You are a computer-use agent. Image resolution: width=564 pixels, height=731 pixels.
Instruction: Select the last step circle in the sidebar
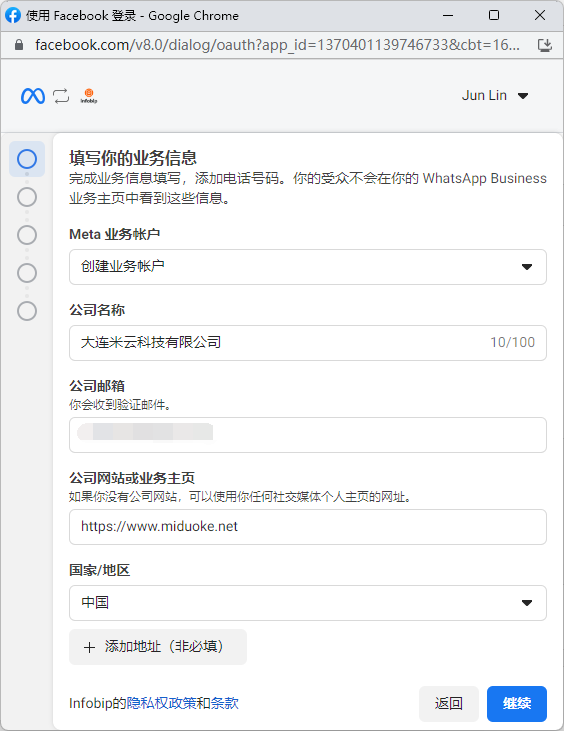coord(27,311)
